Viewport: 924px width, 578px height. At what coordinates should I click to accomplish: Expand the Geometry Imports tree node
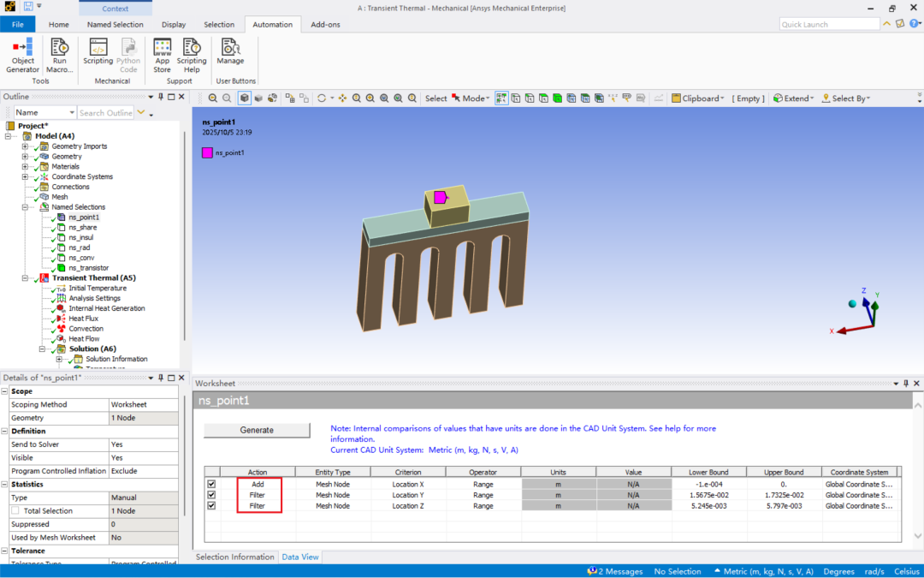coord(25,146)
